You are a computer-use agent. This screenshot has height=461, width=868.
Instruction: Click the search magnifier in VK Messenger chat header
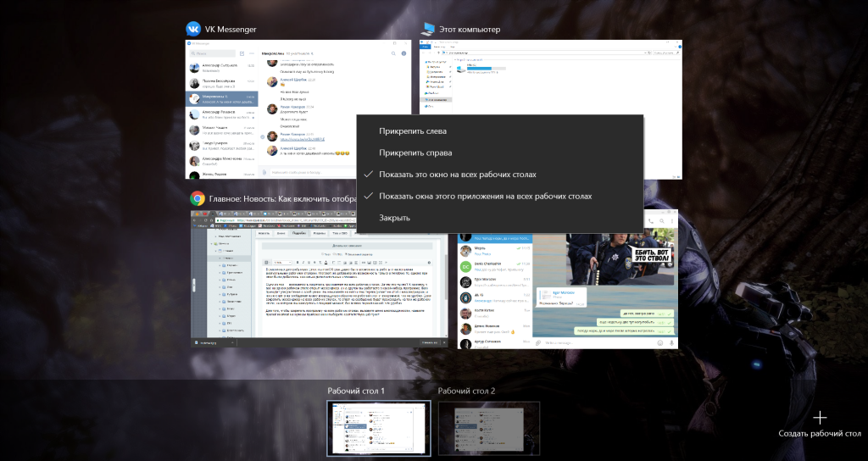click(392, 53)
